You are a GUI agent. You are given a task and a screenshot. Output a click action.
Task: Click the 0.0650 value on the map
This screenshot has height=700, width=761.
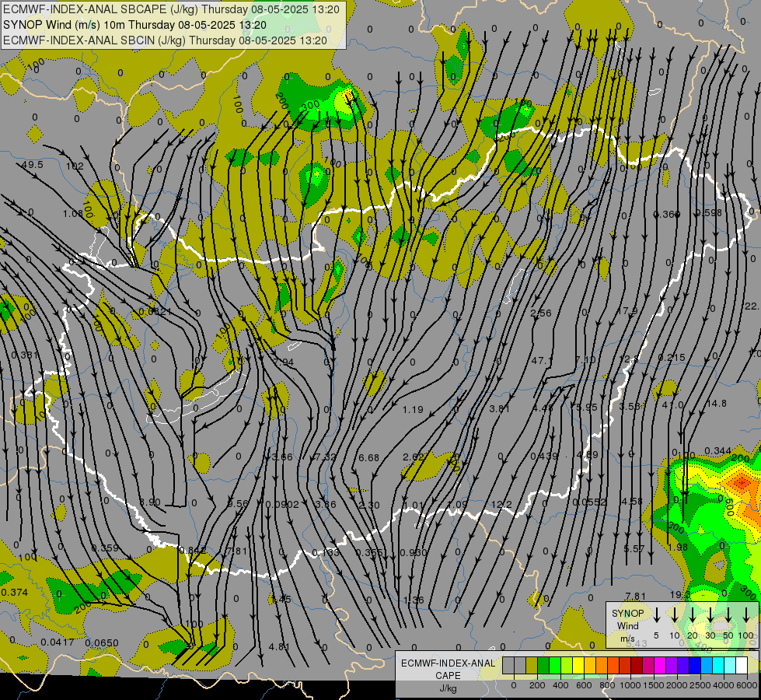pyautogui.click(x=101, y=644)
